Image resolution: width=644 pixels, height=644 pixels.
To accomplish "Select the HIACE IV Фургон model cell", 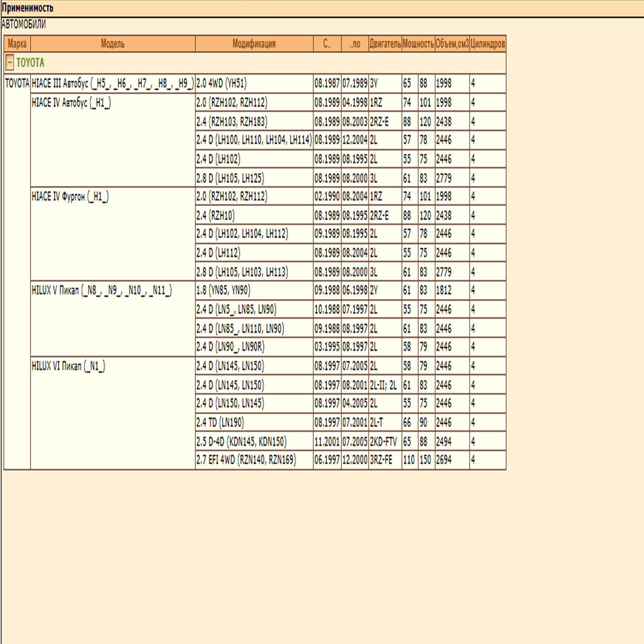I will tap(113, 234).
